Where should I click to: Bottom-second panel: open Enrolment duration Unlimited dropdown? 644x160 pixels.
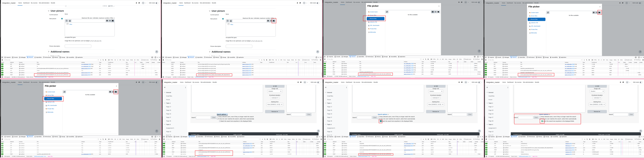pos(275,98)
